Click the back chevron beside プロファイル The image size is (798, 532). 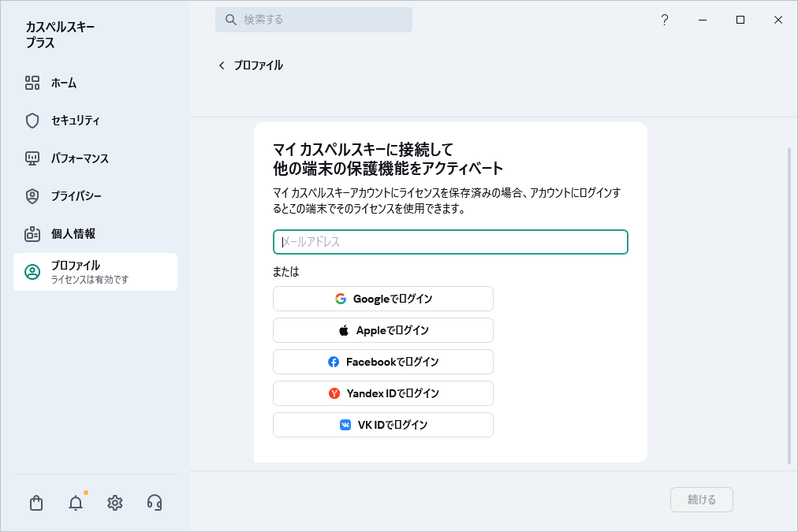222,65
